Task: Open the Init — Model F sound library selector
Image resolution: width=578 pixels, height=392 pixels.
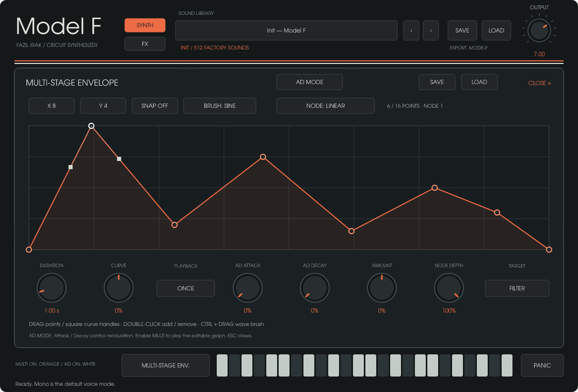Action: tap(286, 30)
